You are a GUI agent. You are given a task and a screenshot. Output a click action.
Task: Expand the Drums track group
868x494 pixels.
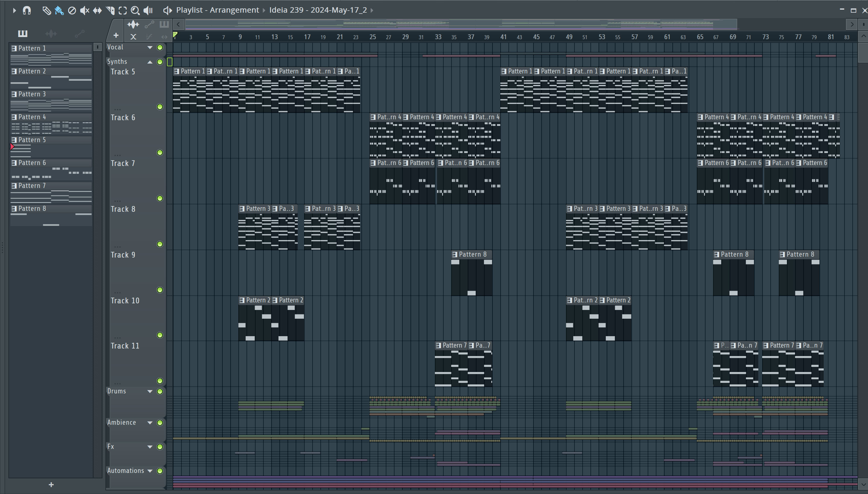[150, 391]
